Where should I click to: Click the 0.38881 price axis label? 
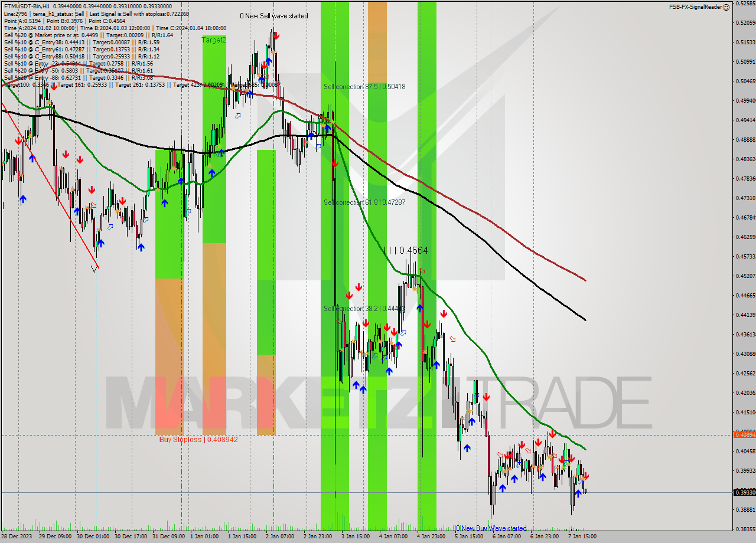coord(745,509)
